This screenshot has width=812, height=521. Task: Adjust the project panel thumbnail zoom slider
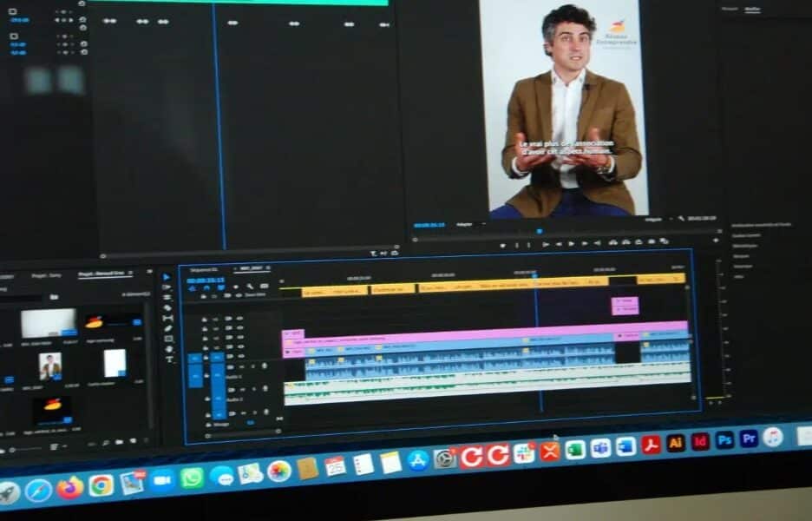[x=24, y=450]
